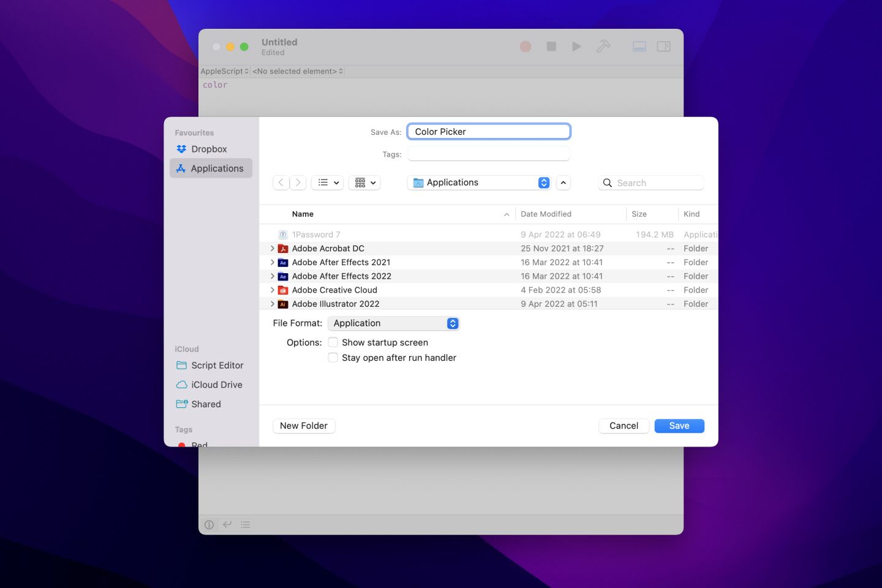Compile the script with the hammer icon
Image resolution: width=882 pixels, height=588 pixels.
coord(603,46)
